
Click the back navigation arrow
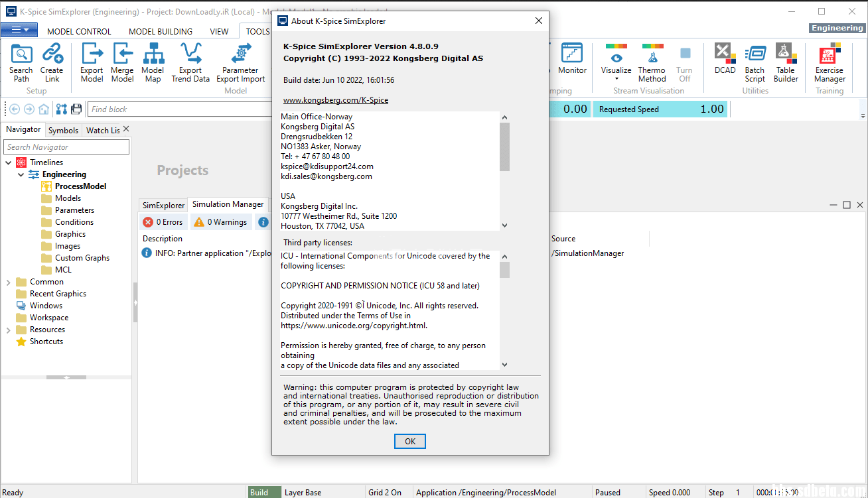click(x=15, y=109)
